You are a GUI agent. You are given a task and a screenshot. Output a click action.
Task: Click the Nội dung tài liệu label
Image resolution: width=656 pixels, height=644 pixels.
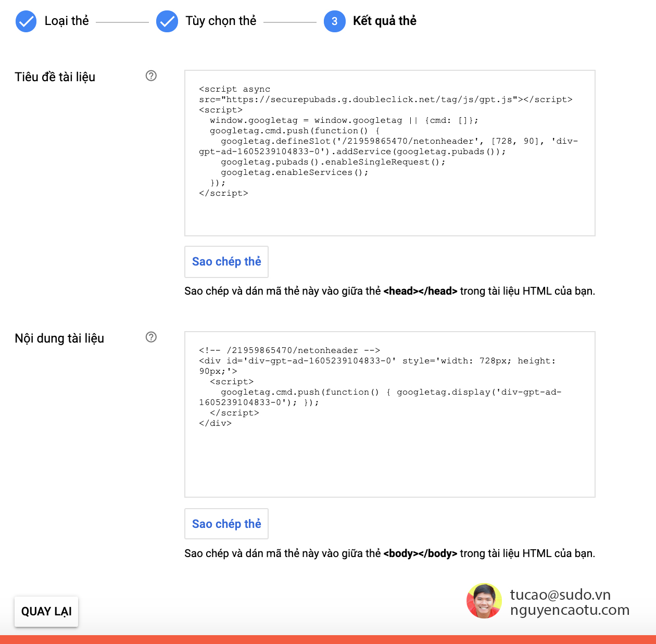58,338
